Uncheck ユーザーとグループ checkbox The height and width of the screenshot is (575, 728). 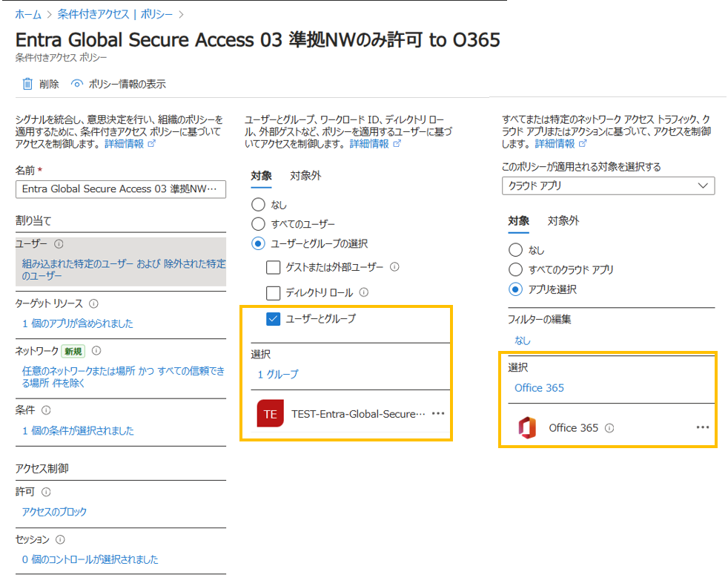point(273,319)
